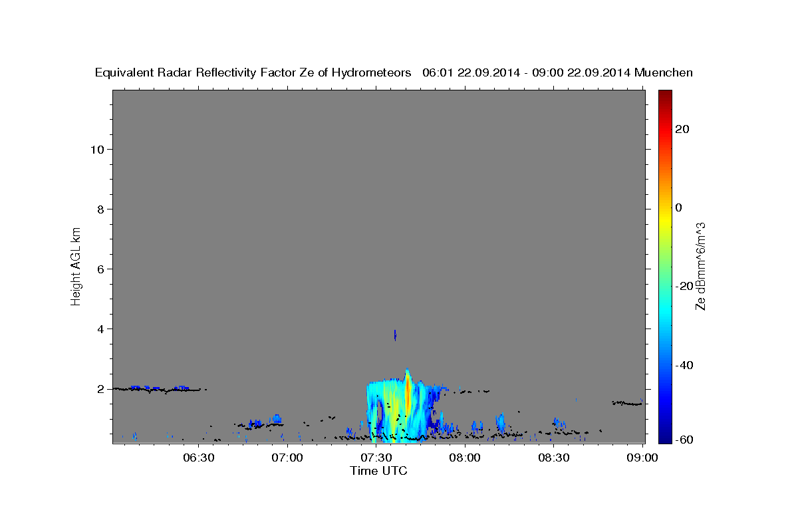The height and width of the screenshot is (532, 798).
Task: Click the 'Time UTC' axis label
Action: click(x=378, y=471)
